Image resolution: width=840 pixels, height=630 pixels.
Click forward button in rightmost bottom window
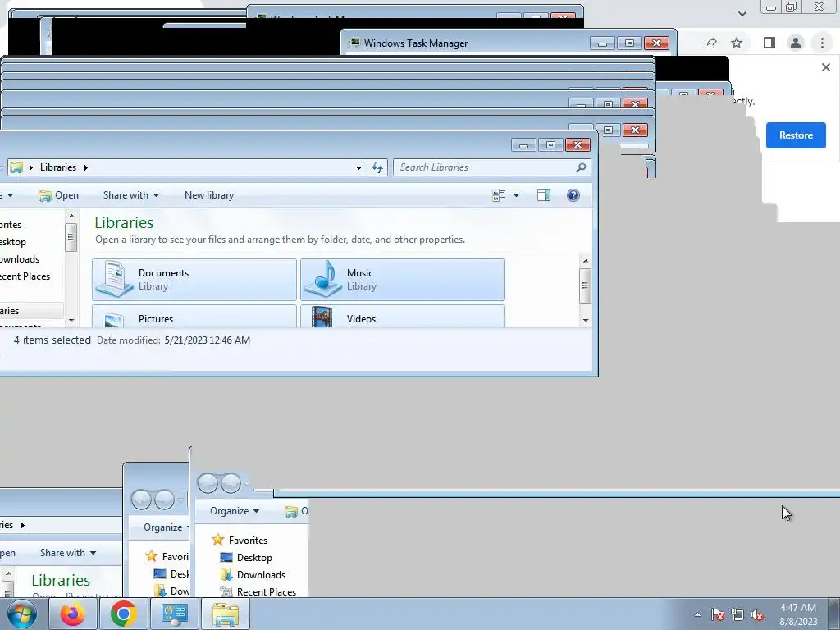(231, 483)
